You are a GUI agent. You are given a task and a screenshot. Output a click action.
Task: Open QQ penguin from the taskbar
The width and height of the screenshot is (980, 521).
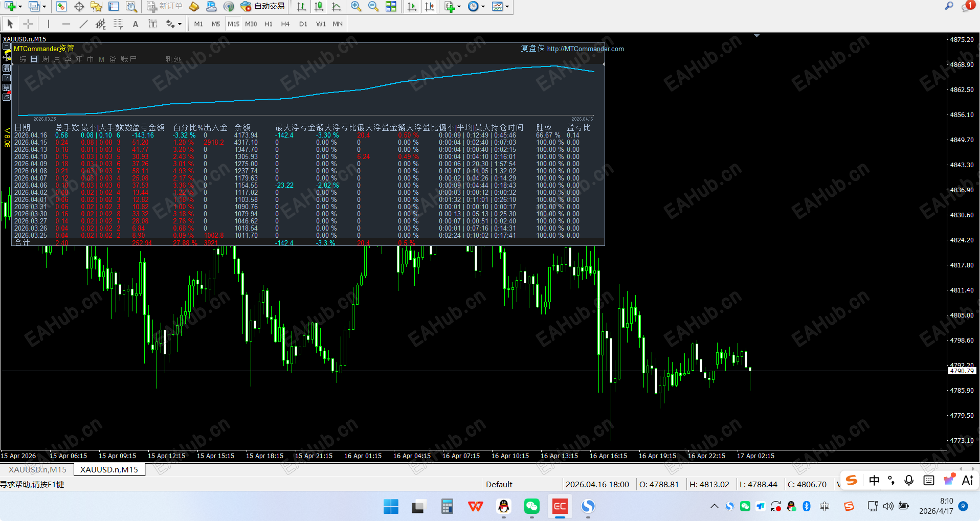[x=504, y=506]
